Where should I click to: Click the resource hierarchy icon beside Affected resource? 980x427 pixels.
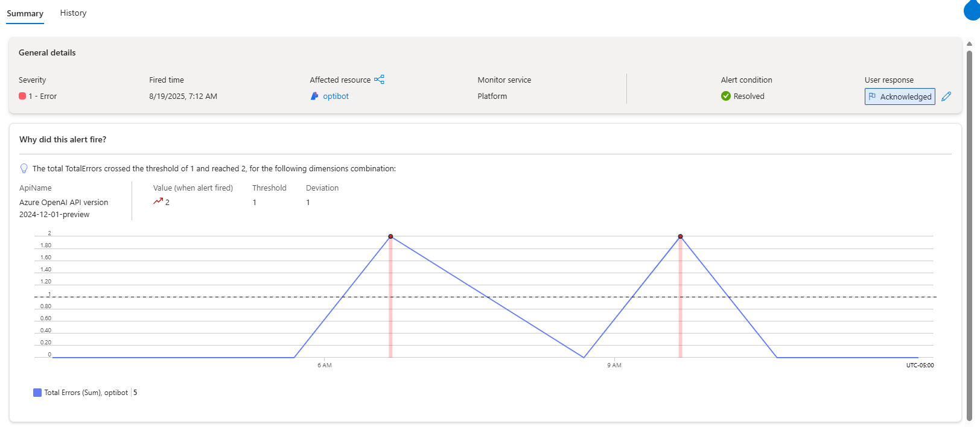tap(379, 80)
